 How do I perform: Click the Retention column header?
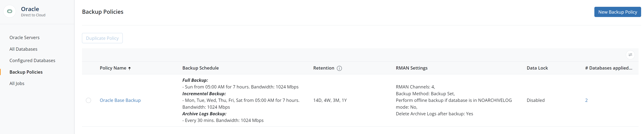[x=323, y=68]
